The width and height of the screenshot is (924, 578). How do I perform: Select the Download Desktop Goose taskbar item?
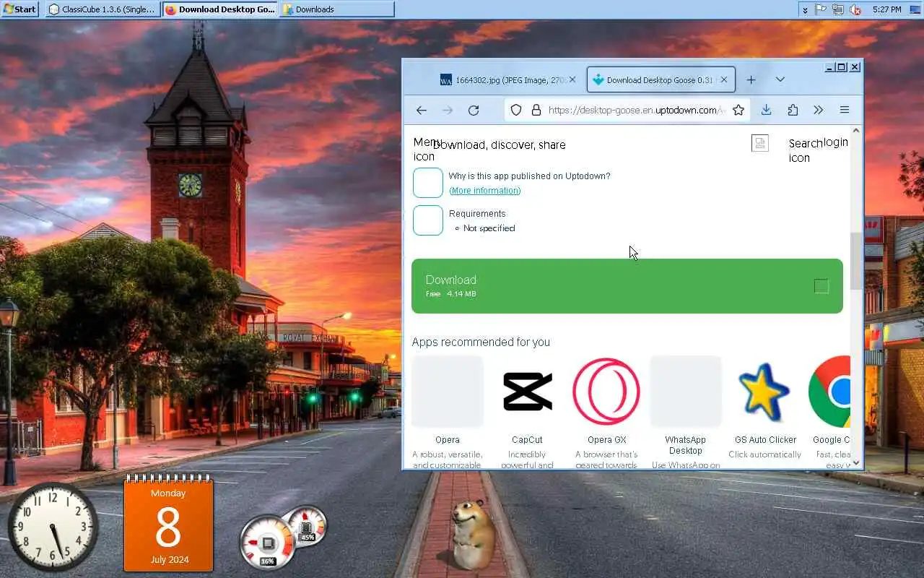point(220,9)
